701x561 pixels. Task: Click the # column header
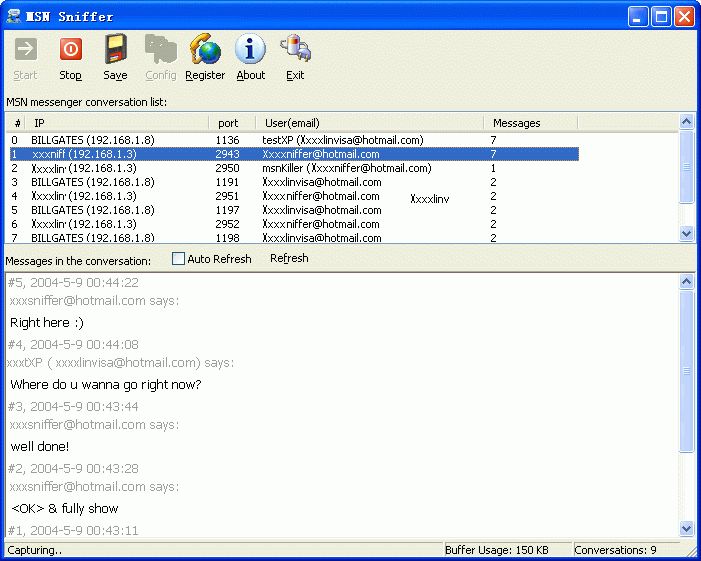click(15, 122)
